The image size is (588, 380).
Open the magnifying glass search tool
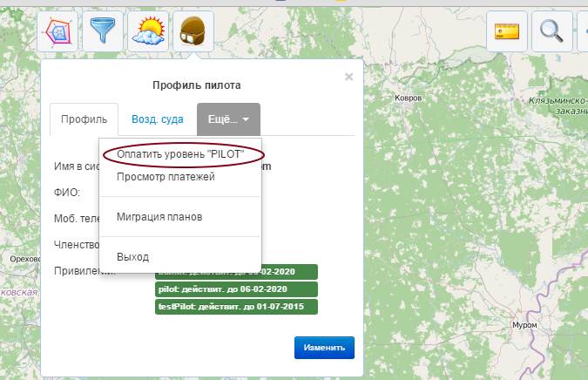pyautogui.click(x=551, y=32)
